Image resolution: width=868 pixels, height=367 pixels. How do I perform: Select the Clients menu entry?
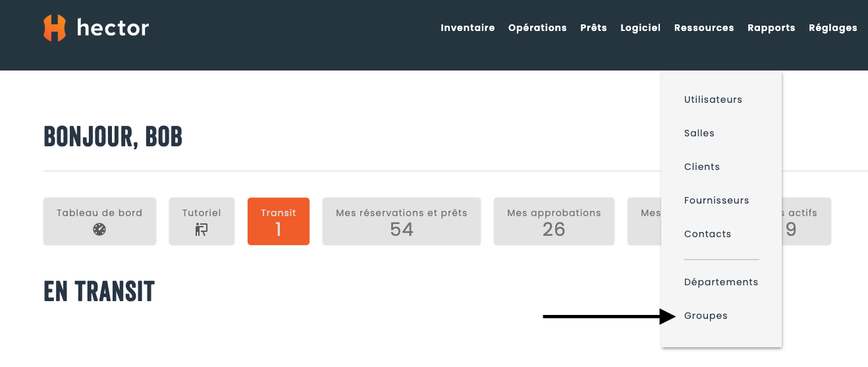coord(702,167)
